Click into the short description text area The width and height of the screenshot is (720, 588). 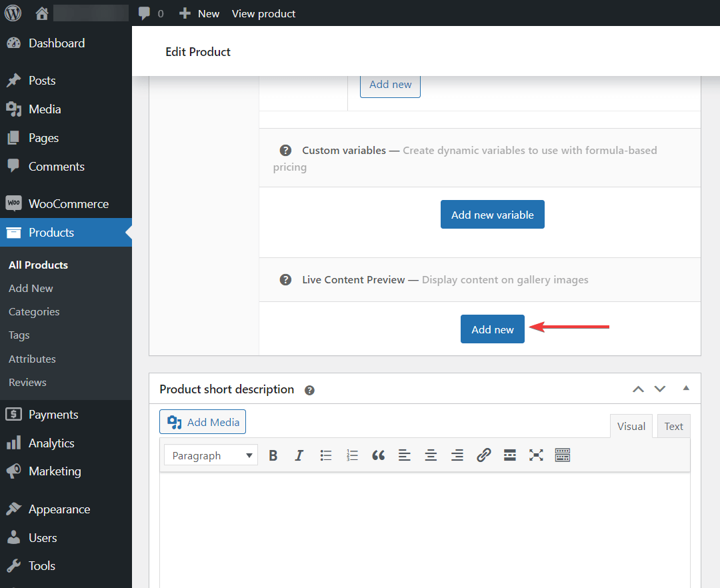(x=425, y=531)
